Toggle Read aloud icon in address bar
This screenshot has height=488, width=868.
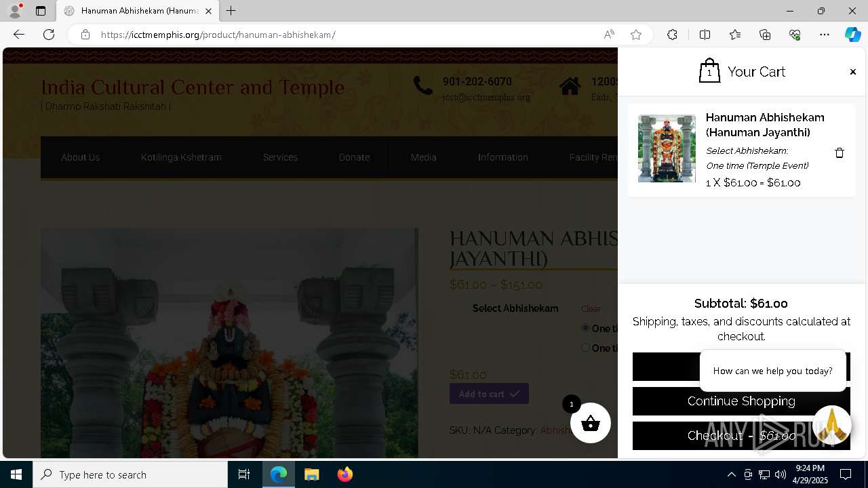point(609,35)
